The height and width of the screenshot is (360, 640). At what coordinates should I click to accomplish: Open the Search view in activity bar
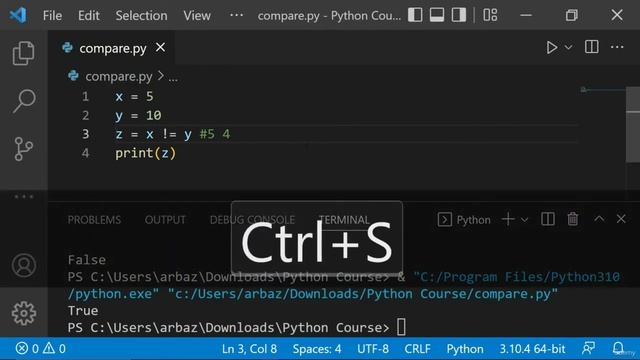(x=24, y=101)
